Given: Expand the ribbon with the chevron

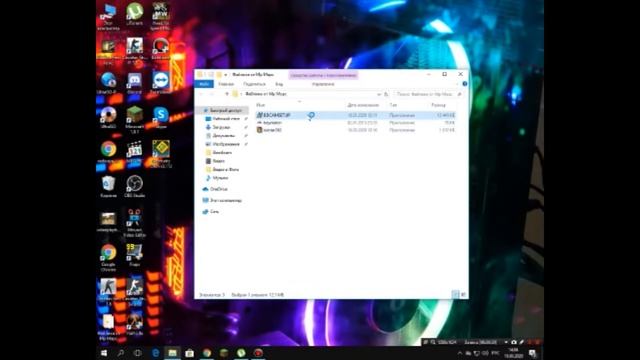Looking at the screenshot, I should click(x=457, y=84).
